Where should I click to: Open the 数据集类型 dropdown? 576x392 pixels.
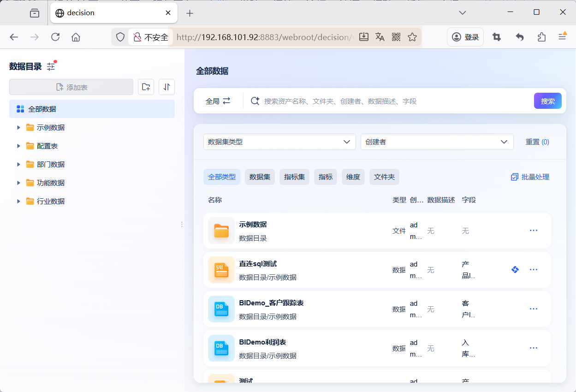click(279, 142)
